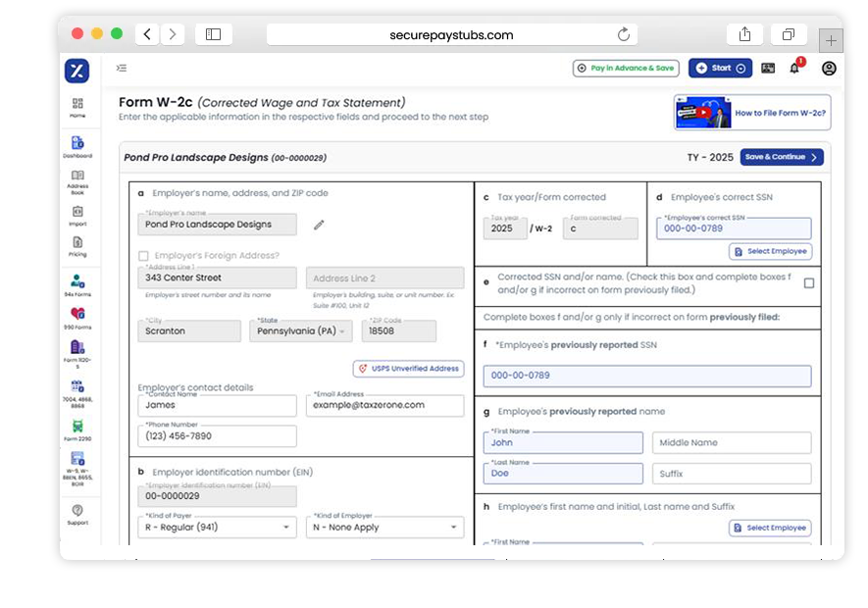Click the notification bell icon
The height and width of the screenshot is (608, 868).
(794, 69)
